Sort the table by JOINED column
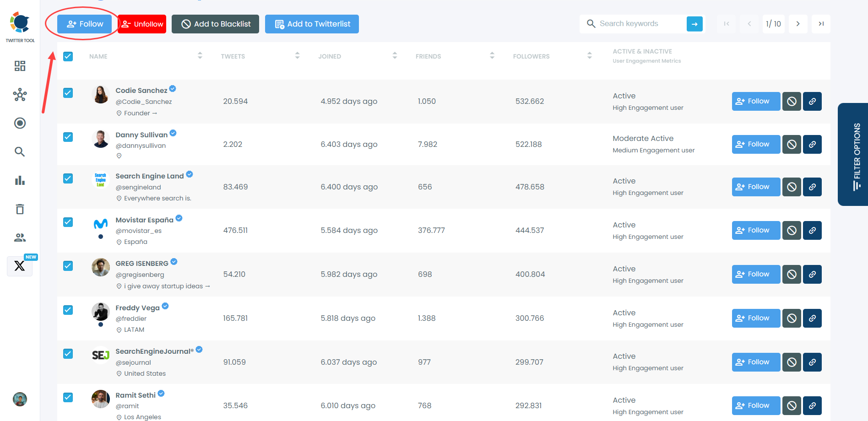868x421 pixels. (x=395, y=56)
